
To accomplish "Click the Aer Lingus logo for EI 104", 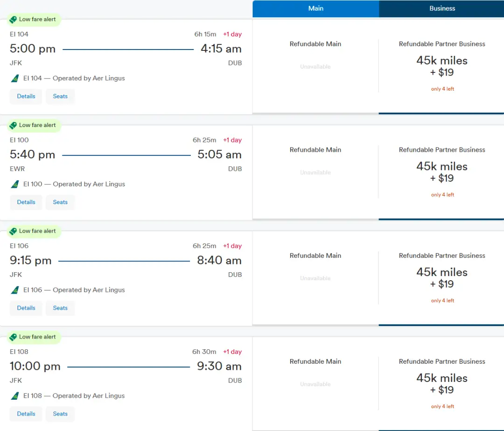I will coord(15,78).
